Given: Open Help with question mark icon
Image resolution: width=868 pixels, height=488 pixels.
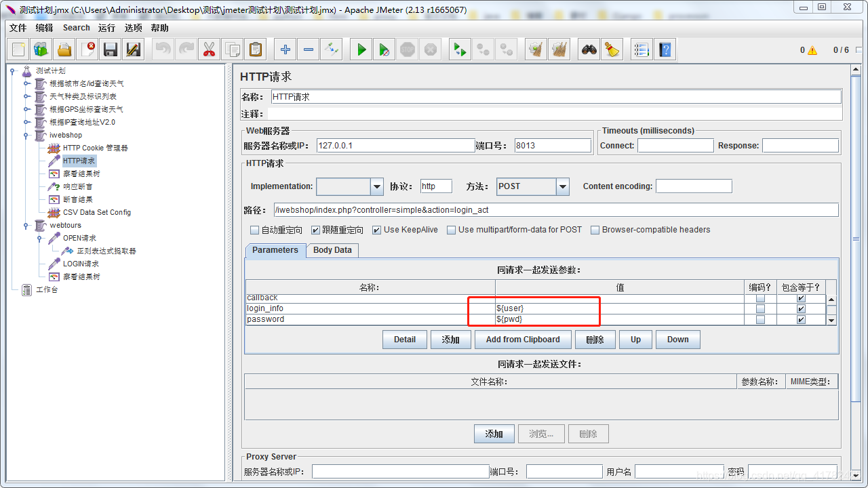Looking at the screenshot, I should pos(665,49).
